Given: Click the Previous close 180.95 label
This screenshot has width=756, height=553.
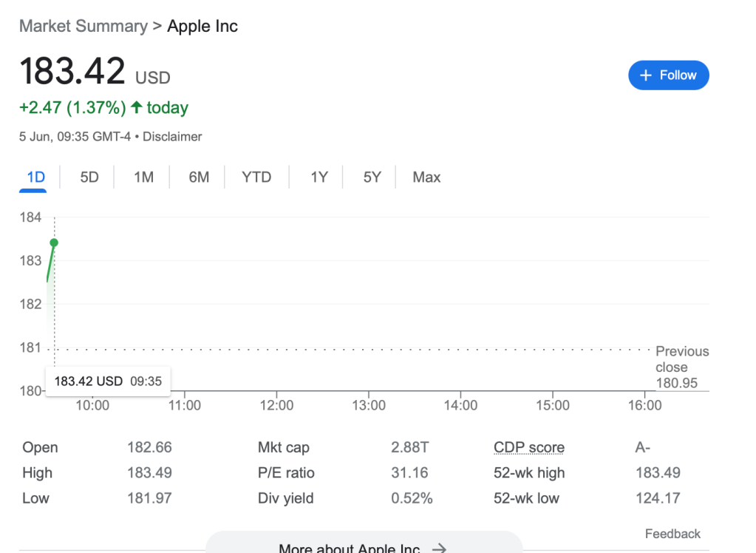Looking at the screenshot, I should 681,367.
